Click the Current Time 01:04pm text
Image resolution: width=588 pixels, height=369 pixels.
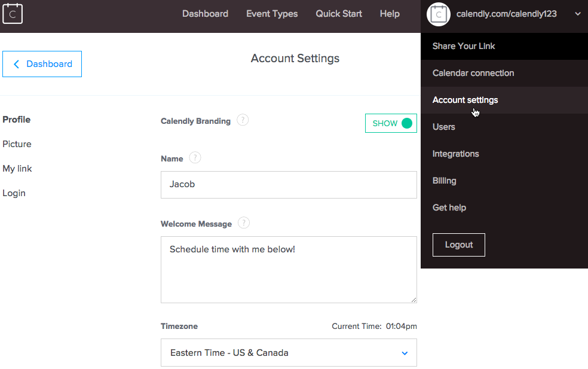pyautogui.click(x=374, y=326)
